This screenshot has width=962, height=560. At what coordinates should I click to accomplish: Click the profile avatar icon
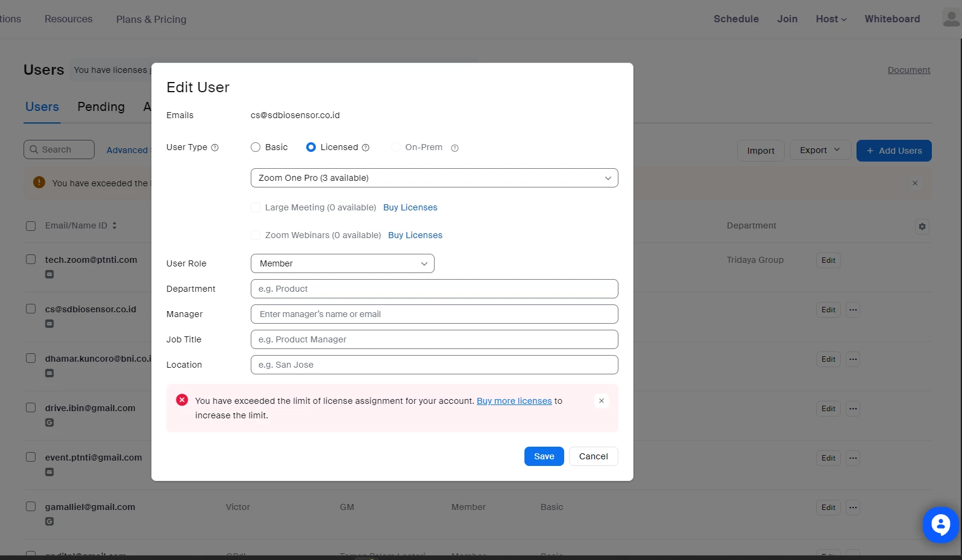pos(951,17)
